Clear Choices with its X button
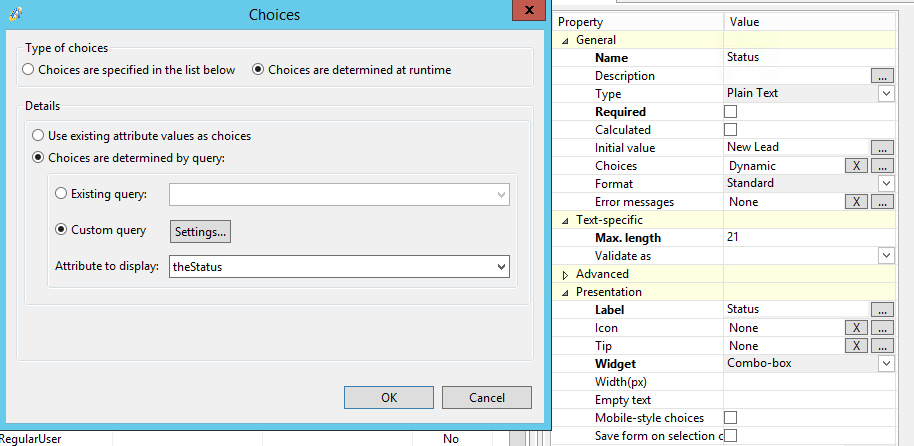 856,166
